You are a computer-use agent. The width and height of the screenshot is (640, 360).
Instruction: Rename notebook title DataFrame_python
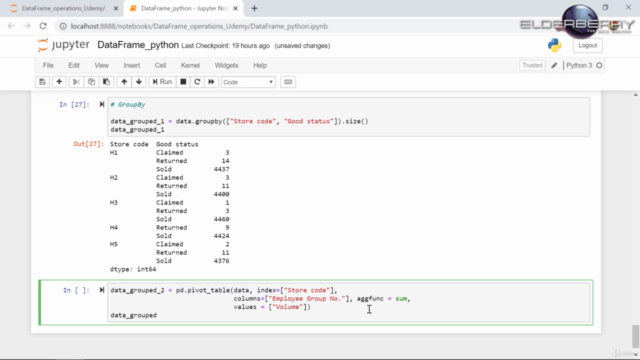pyautogui.click(x=138, y=45)
